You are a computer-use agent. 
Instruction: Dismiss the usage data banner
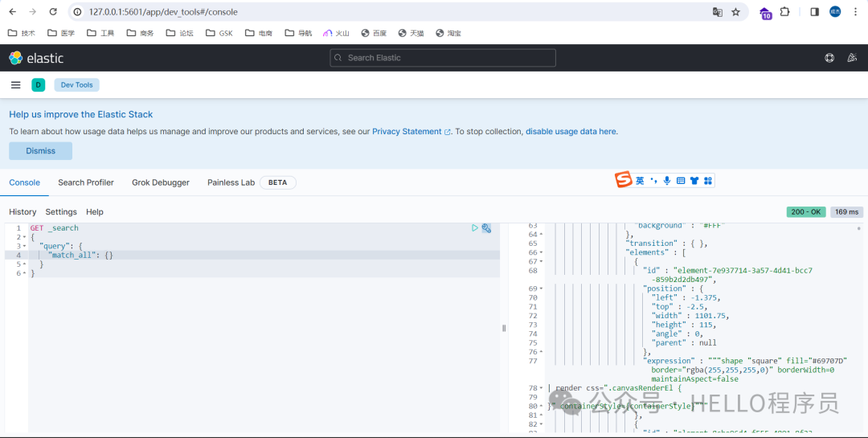coord(40,150)
